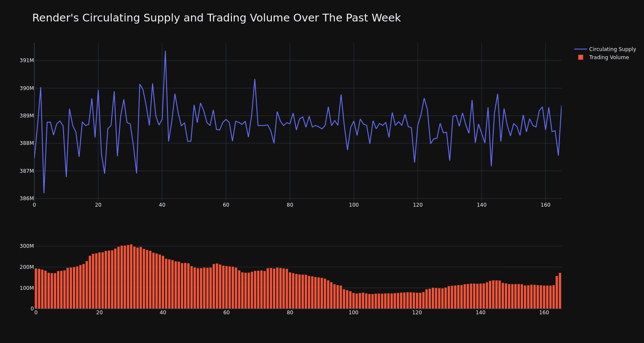Click the 20 tick on supply chart x-axis
Screen dimensions: 644x343
coord(98,205)
